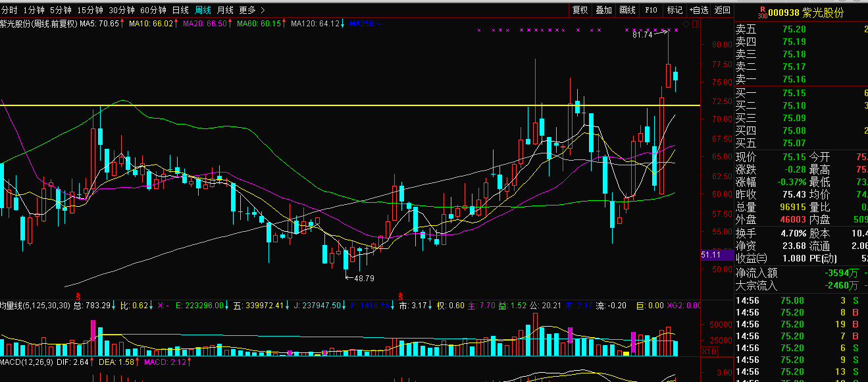Select the MA250 indicator label
The width and height of the screenshot is (868, 382).
[x=365, y=24]
